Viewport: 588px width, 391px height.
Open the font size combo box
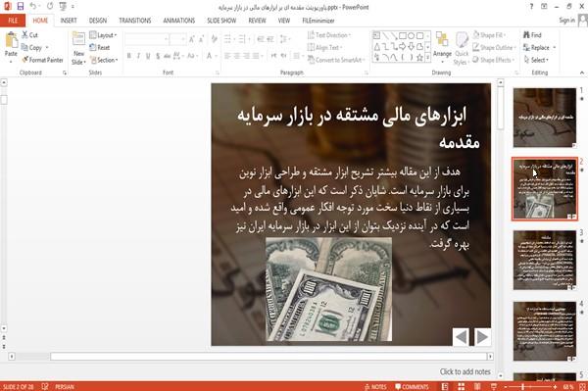pos(177,38)
